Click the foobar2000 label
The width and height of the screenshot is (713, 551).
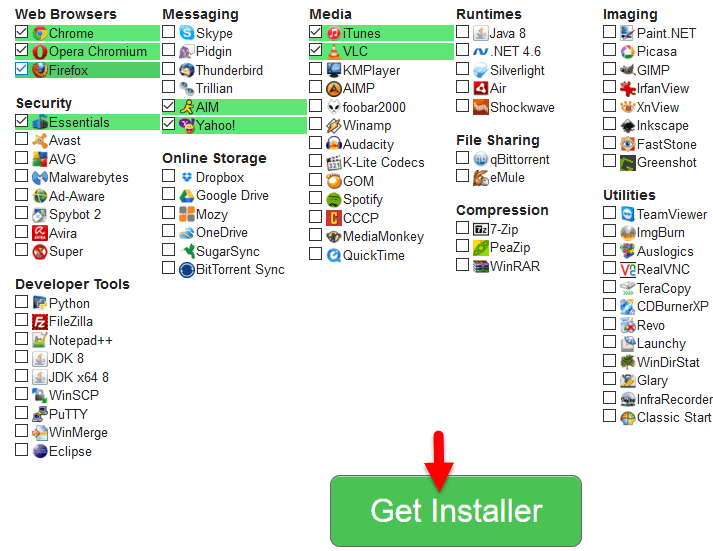pyautogui.click(x=374, y=107)
